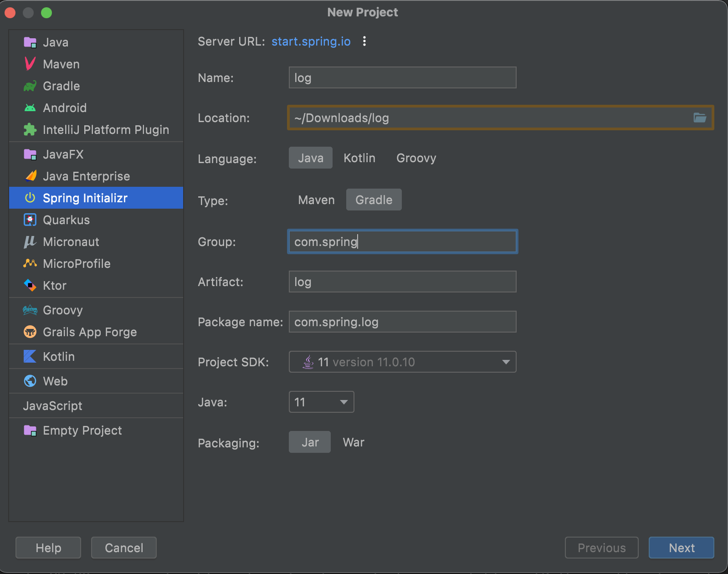This screenshot has width=728, height=574.
Task: Select JavaScript in the project type list
Action: tap(53, 406)
